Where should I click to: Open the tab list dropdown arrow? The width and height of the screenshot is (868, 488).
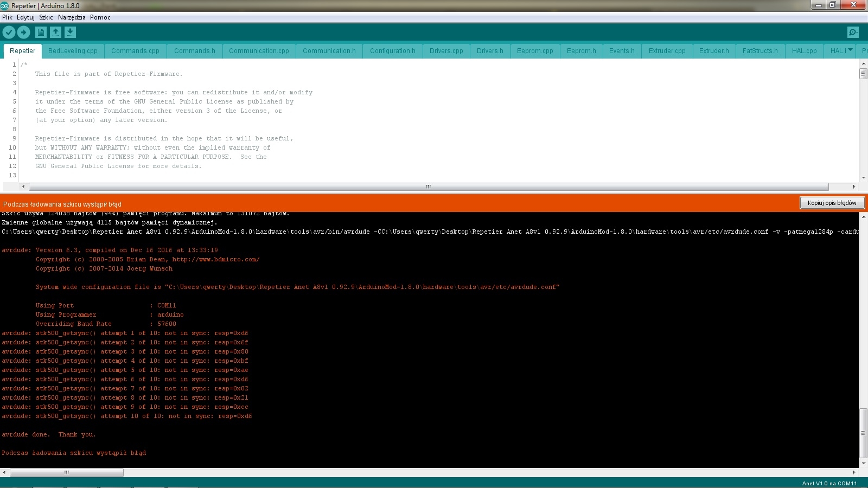850,50
